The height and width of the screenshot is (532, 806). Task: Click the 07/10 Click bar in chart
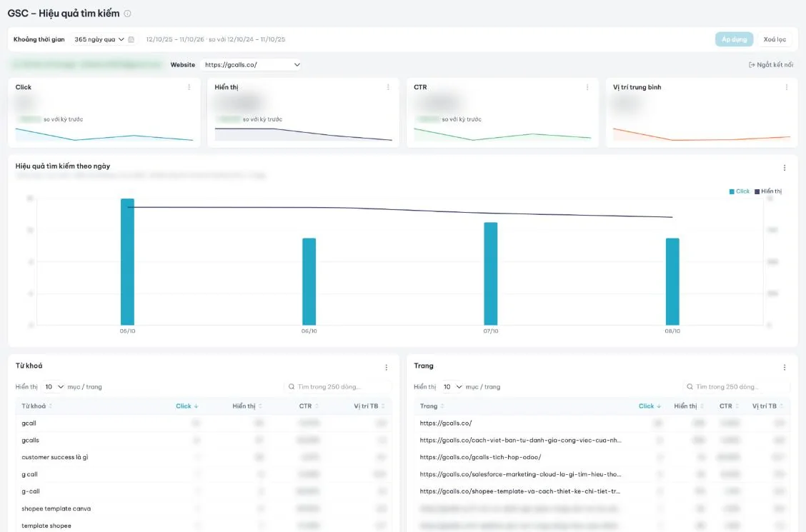[490, 273]
